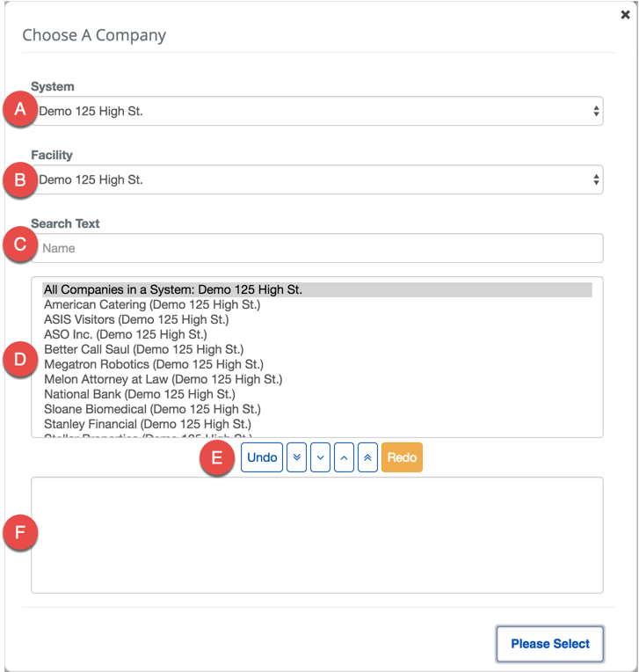Screen dimensions: 639x672
Task: Click the double chevron up button
Action: (367, 457)
